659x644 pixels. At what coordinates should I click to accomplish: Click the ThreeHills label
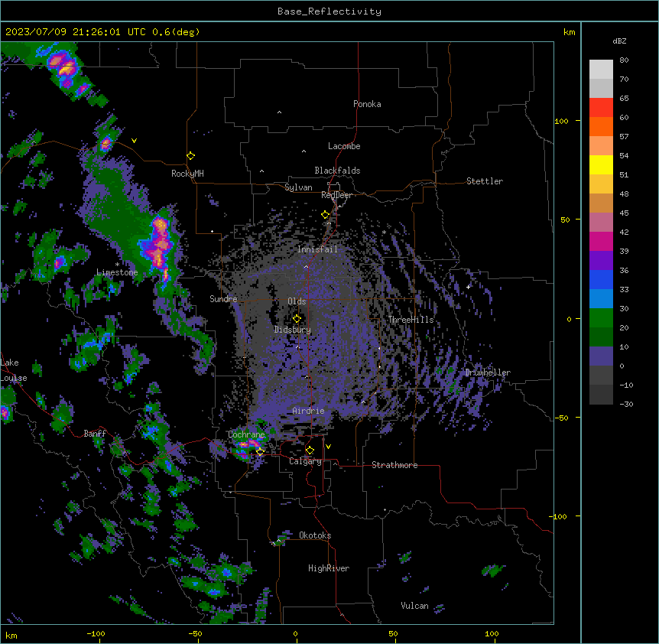coord(411,320)
